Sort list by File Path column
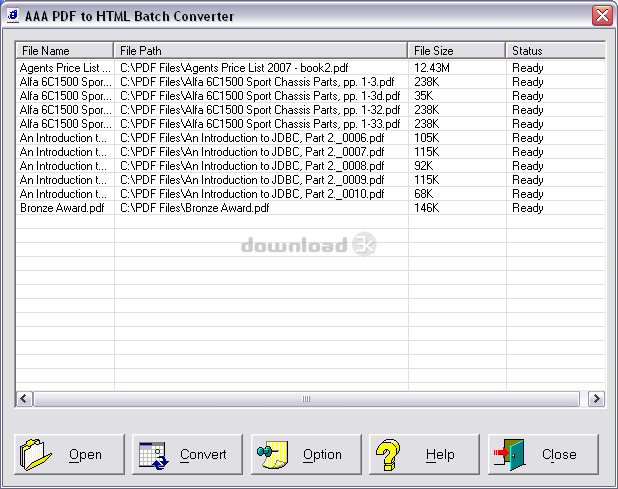 [x=260, y=50]
